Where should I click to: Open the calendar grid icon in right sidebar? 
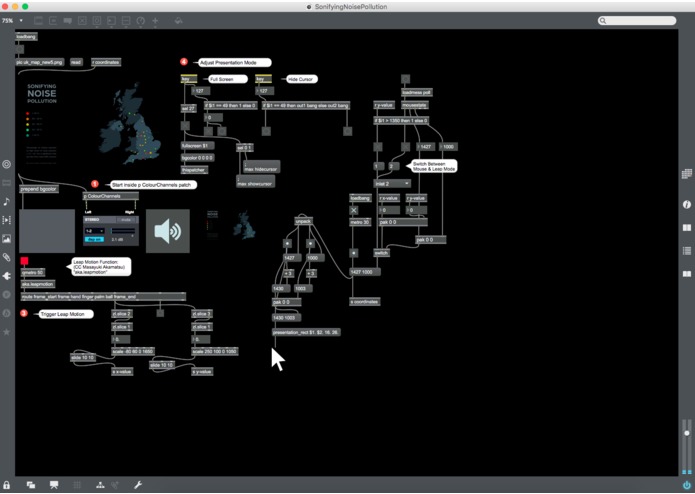point(687,174)
